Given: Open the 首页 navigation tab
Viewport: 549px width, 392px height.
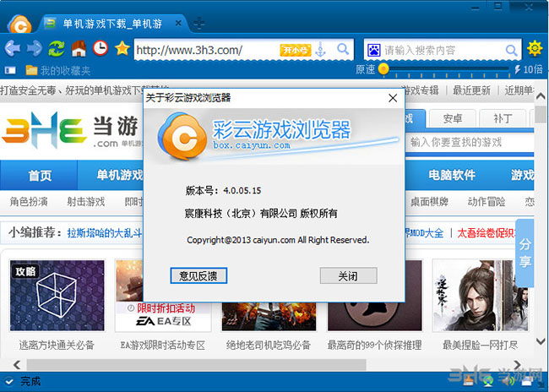Looking at the screenshot, I should (x=39, y=175).
